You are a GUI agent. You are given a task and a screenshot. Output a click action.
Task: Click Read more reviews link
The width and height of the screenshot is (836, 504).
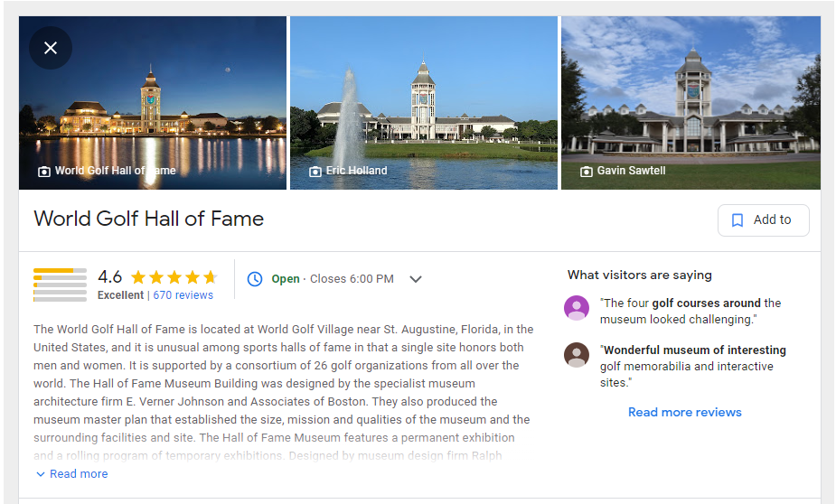(684, 413)
